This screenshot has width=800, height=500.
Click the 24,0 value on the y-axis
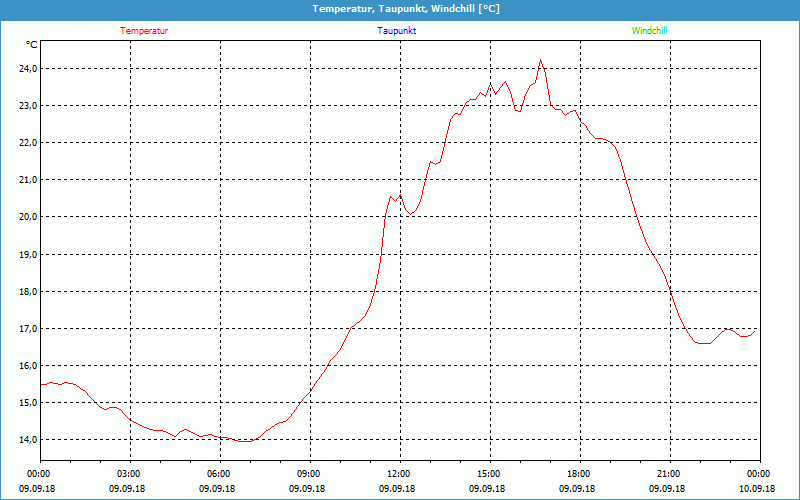pos(26,69)
